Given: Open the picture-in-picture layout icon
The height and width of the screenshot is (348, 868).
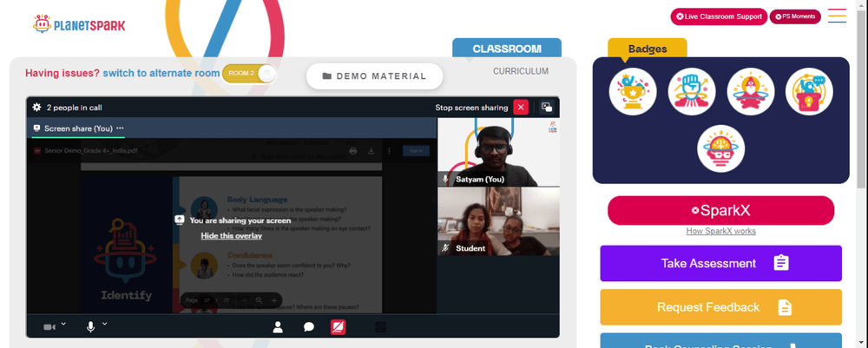Looking at the screenshot, I should pos(547,108).
